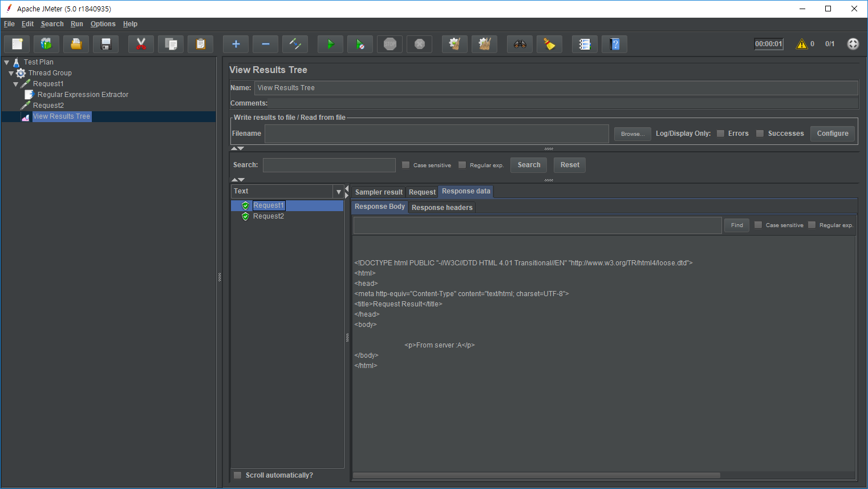Click the Reset button
The image size is (868, 489).
pos(570,165)
